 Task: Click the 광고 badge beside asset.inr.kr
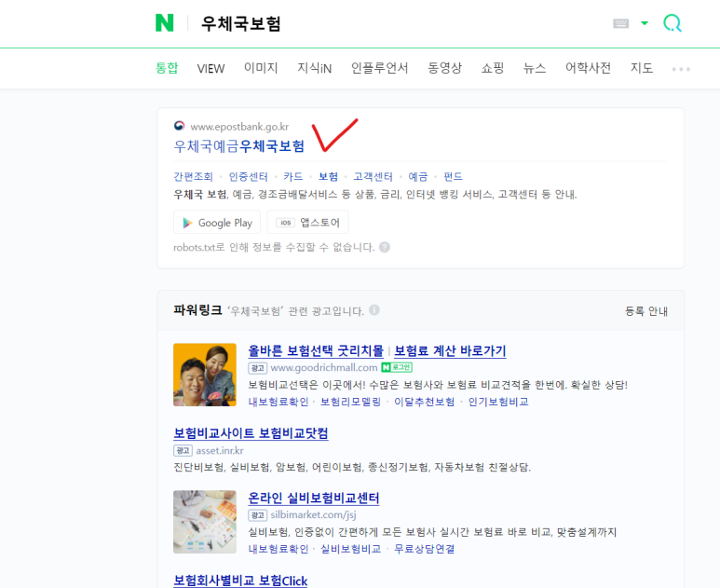click(x=183, y=451)
